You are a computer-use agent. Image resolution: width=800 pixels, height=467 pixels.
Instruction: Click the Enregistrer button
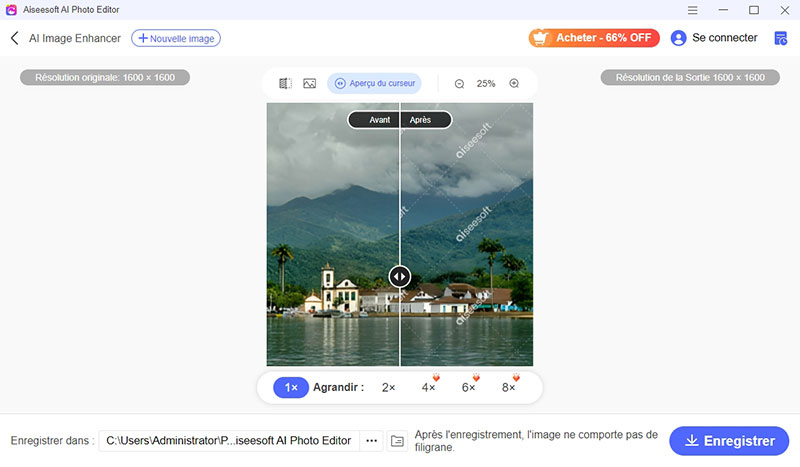click(x=729, y=441)
